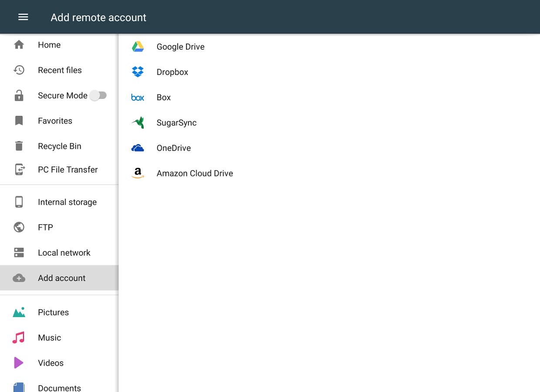Click the Recycle Bin trash icon
Viewport: 540px width, 392px height.
pyautogui.click(x=19, y=146)
